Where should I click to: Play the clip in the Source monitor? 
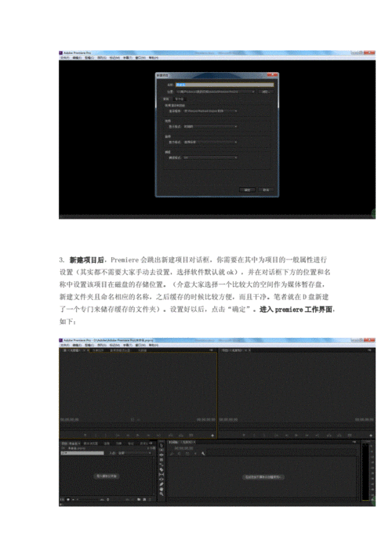point(138,436)
